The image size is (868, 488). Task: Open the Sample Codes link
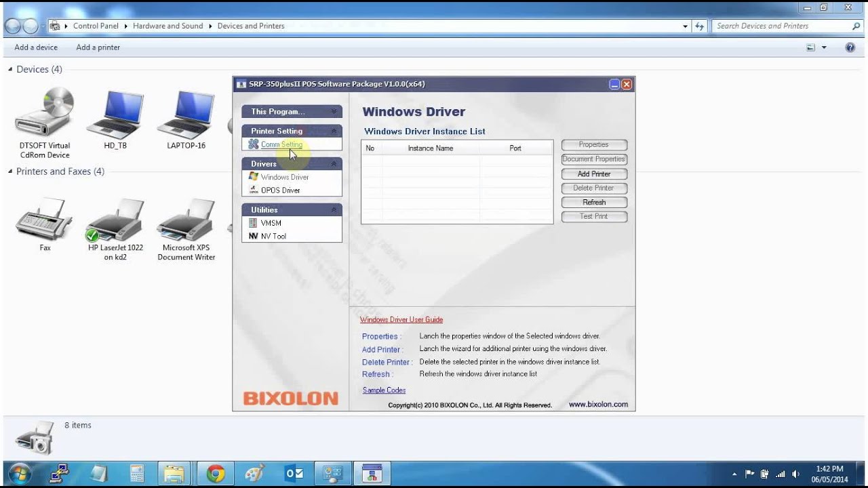(384, 390)
